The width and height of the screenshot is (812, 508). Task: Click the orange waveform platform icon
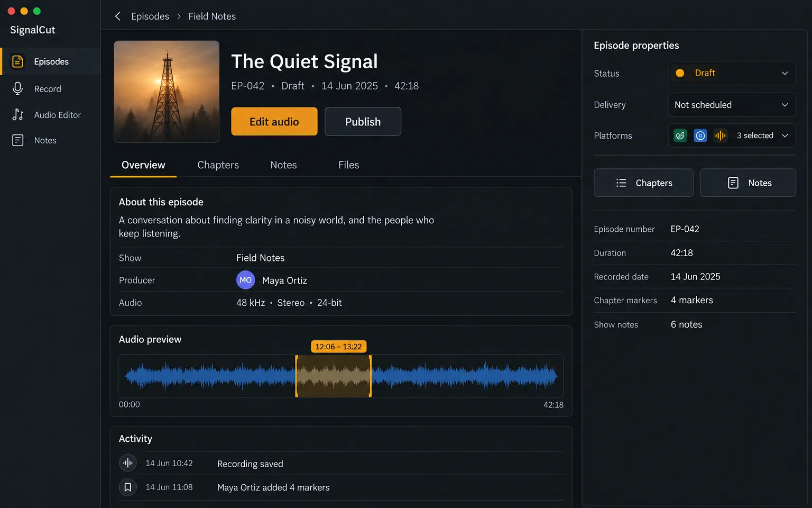point(720,135)
